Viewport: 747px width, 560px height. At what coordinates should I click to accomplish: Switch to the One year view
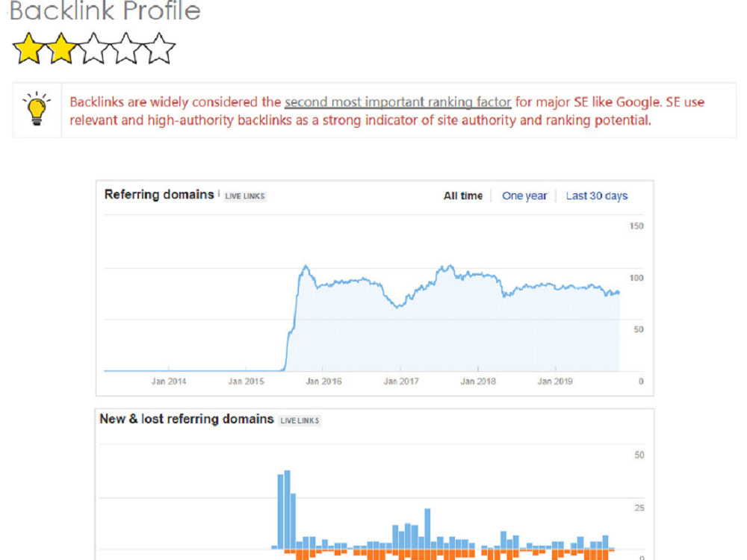(524, 196)
